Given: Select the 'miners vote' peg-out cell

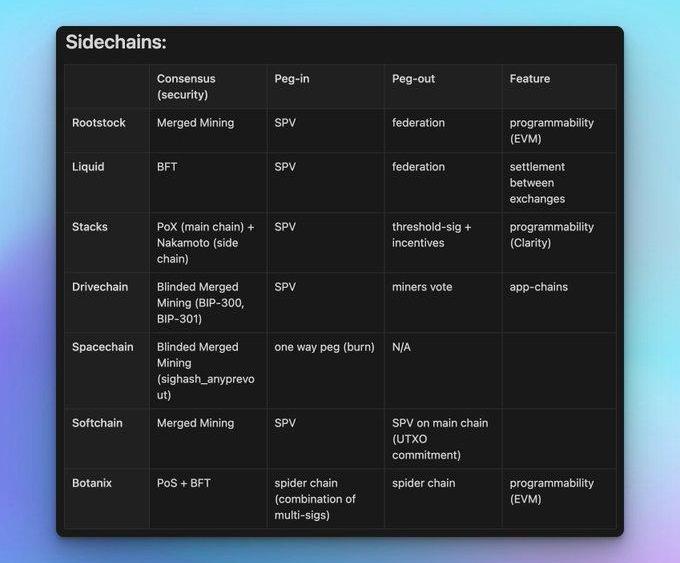Looking at the screenshot, I should tap(422, 287).
